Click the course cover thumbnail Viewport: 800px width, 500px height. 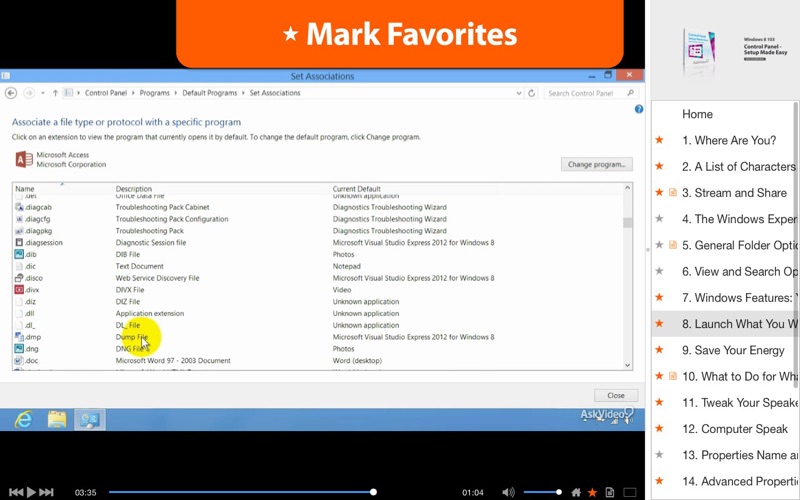point(698,51)
